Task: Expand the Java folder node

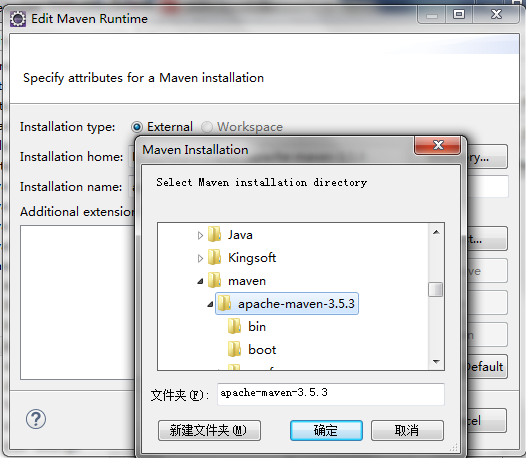Action: [200, 236]
